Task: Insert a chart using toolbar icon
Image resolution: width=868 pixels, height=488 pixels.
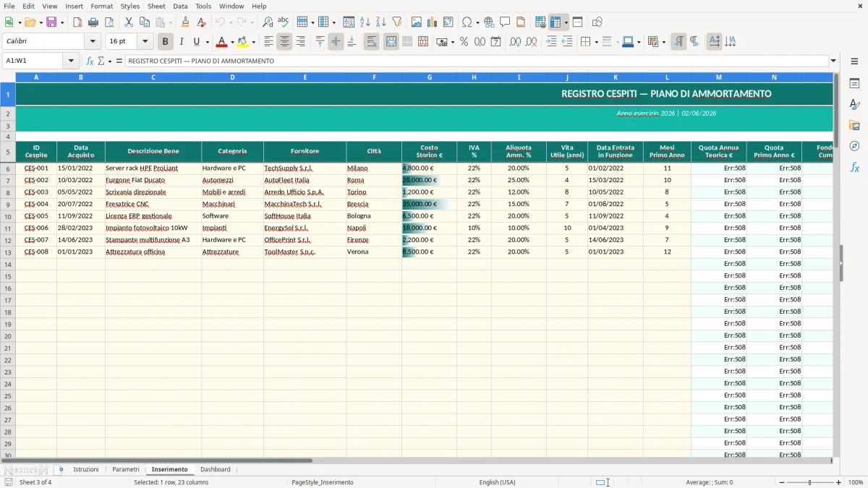Action: click(433, 22)
